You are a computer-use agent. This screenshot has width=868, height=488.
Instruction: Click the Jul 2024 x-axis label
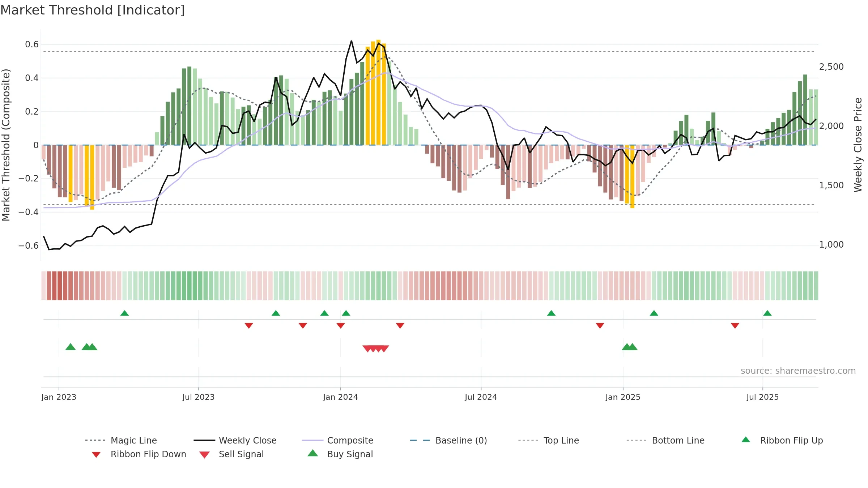481,397
